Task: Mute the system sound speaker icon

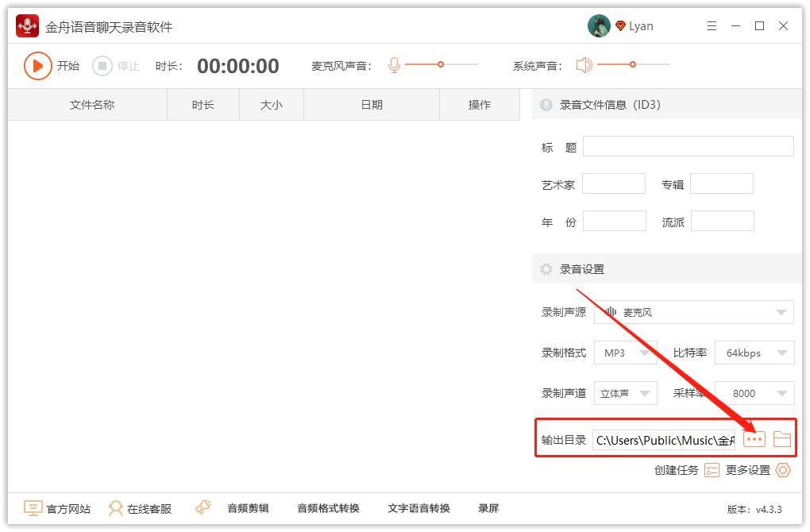Action: (584, 65)
